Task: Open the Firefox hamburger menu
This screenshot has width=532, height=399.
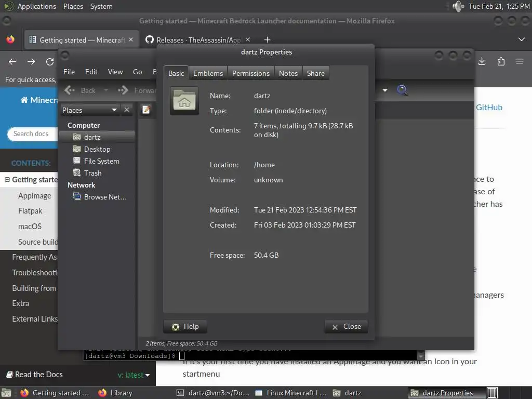Action: [520, 61]
